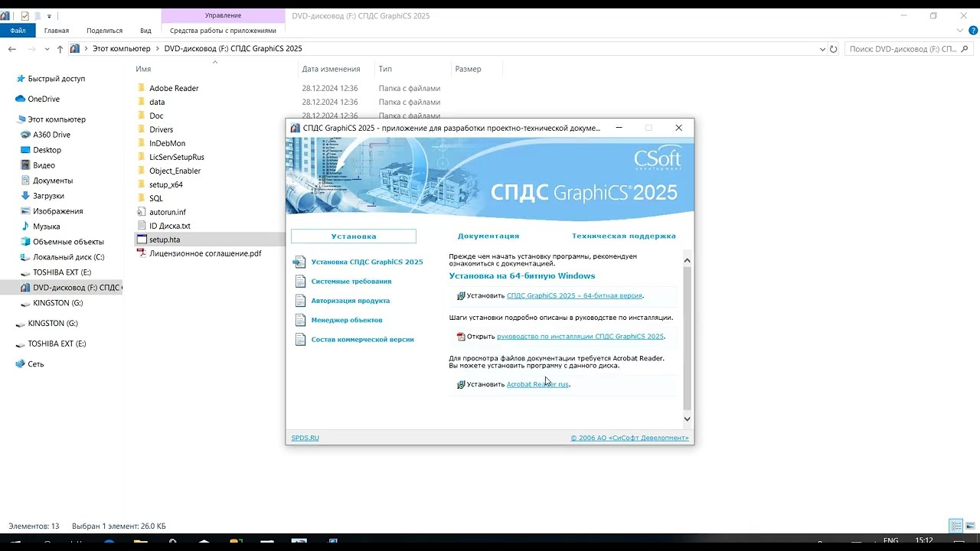Select the LicServSetupRus folder
Screen dimensions: 980x551
click(177, 158)
